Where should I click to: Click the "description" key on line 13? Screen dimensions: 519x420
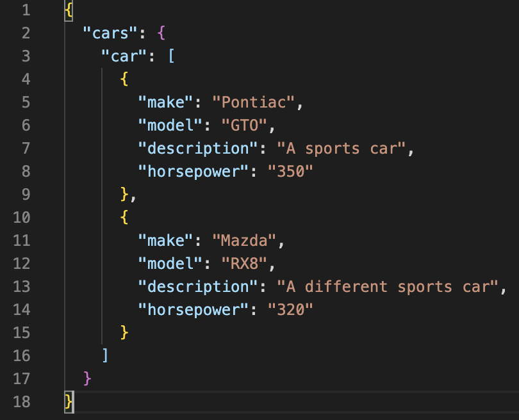click(197, 286)
